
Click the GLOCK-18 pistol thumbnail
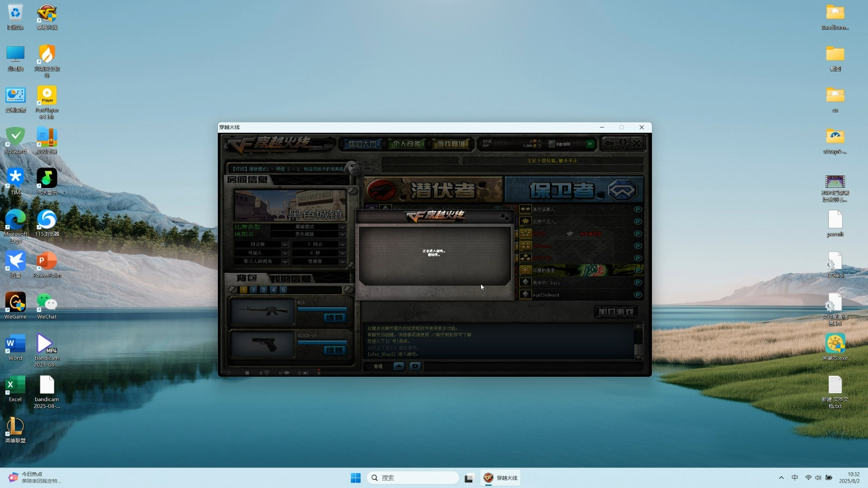[263, 344]
